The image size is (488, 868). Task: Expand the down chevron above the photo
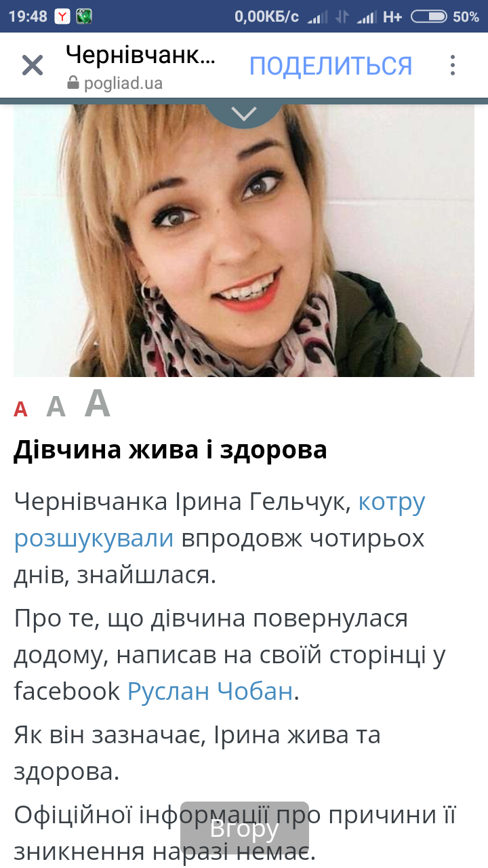tap(244, 114)
